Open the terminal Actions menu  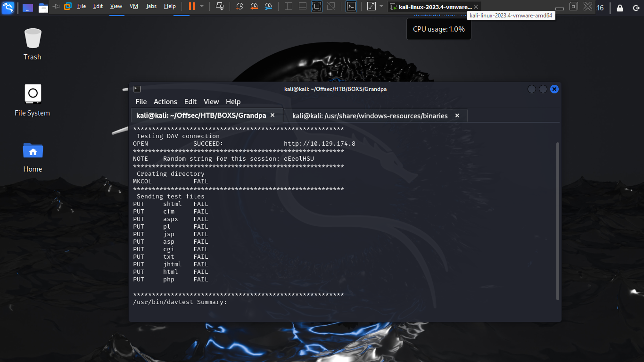165,101
